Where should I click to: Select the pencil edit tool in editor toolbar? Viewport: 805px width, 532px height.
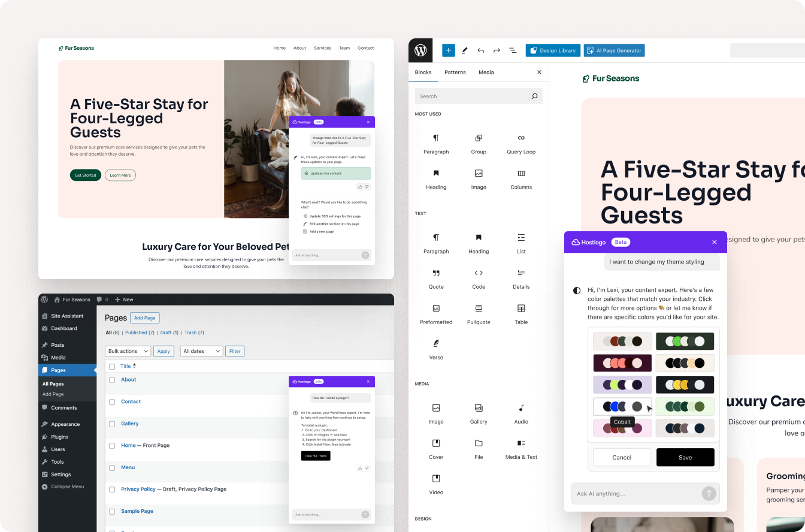coord(465,50)
